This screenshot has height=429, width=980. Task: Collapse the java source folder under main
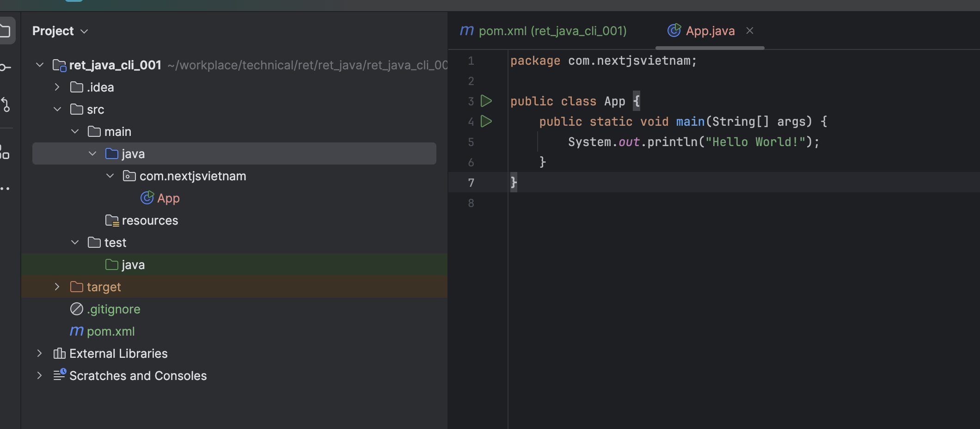(x=92, y=153)
